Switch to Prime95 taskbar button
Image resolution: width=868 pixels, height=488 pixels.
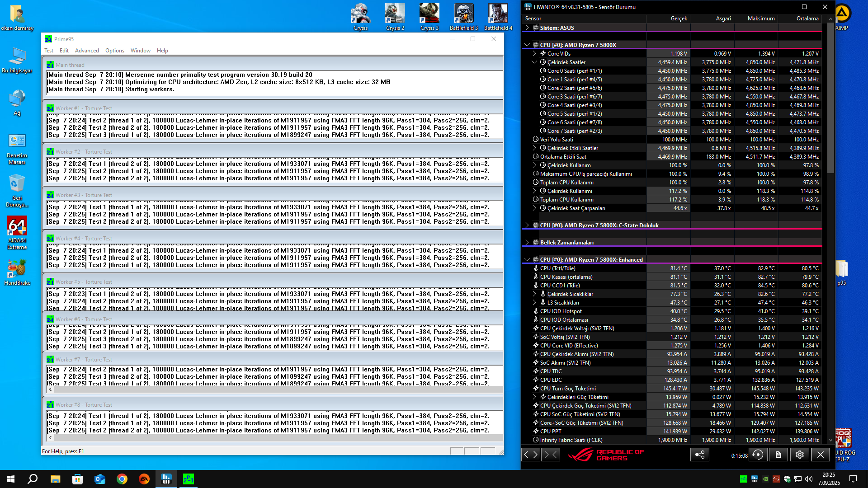pyautogui.click(x=189, y=479)
